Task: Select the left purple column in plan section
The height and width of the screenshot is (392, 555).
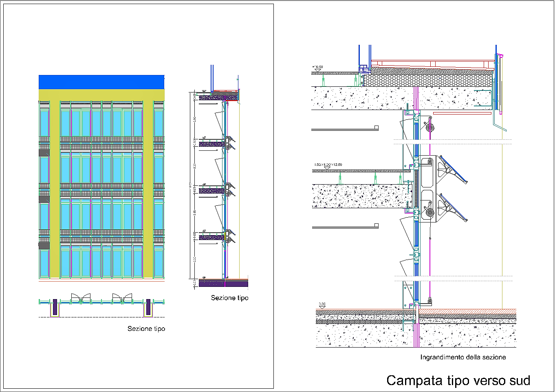Action: pos(55,307)
